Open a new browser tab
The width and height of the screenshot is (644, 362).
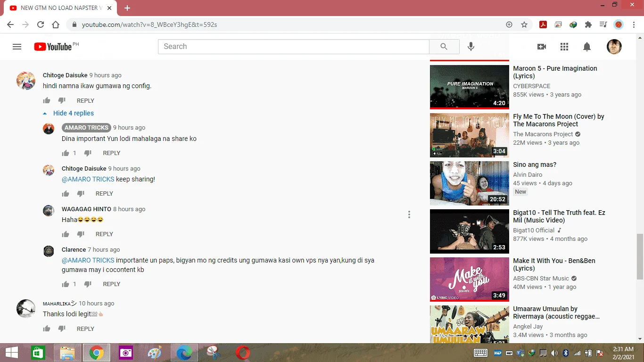pyautogui.click(x=127, y=8)
